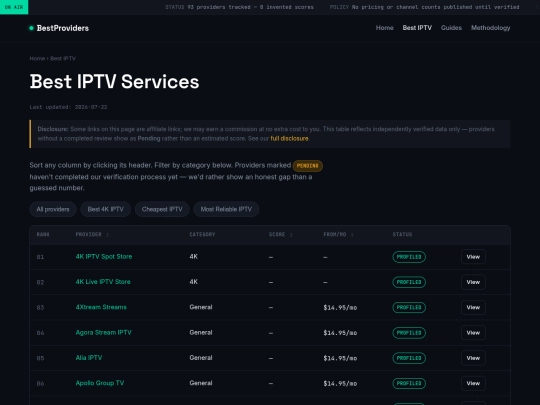The height and width of the screenshot is (405, 540).
Task: Click PROFILED badge in 4Xtream Streams row
Action: pos(409,308)
